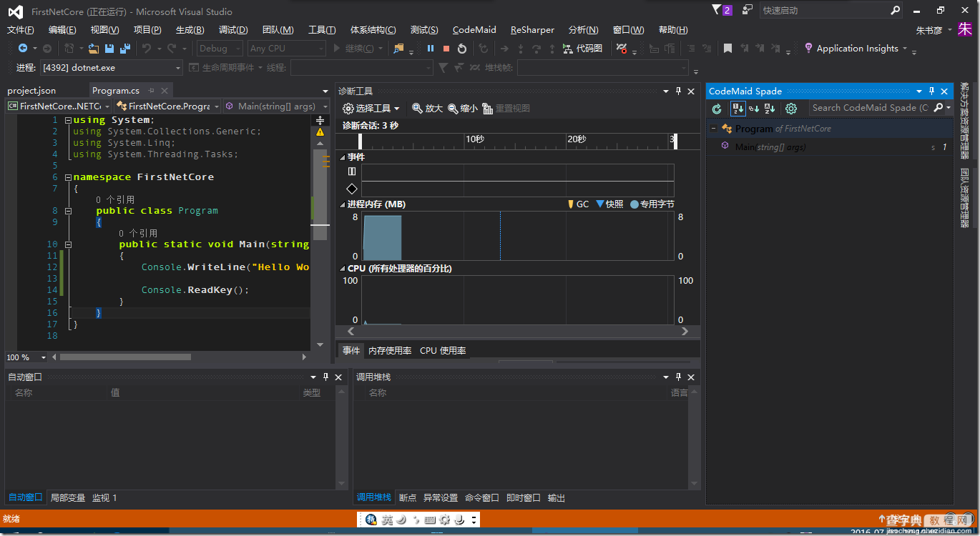Toggle the bookmark icon in toolbar
Image resolution: width=980 pixels, height=536 pixels.
click(727, 49)
